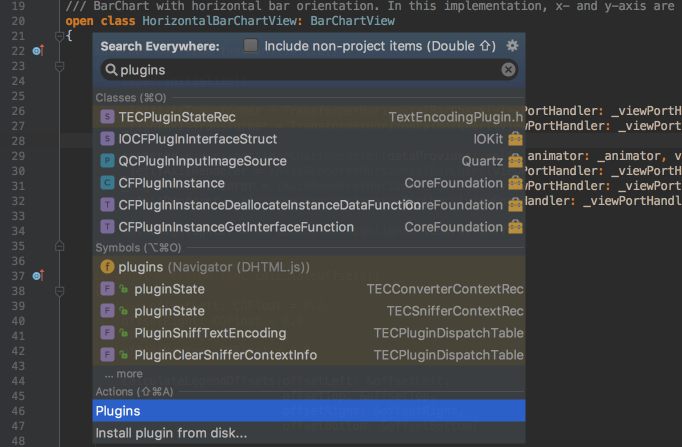This screenshot has width=682, height=447.
Task: Click line number 28 in gutter
Action: click(18, 141)
